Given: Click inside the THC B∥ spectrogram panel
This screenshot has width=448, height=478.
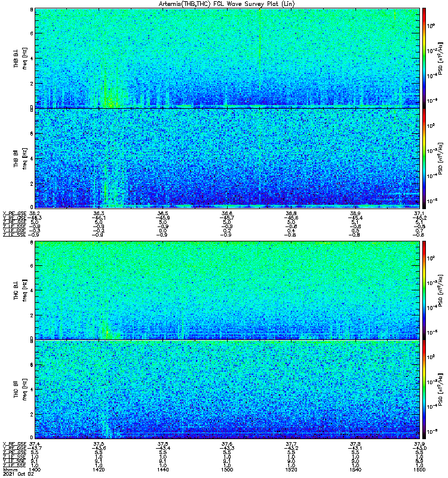Looking at the screenshot, I should pos(227,390).
